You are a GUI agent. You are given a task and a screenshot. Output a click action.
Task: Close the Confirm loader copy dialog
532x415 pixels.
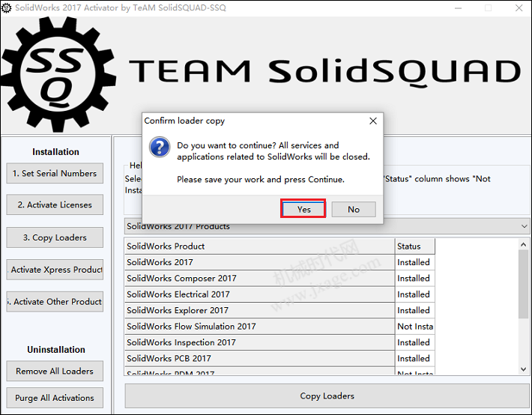click(x=373, y=121)
